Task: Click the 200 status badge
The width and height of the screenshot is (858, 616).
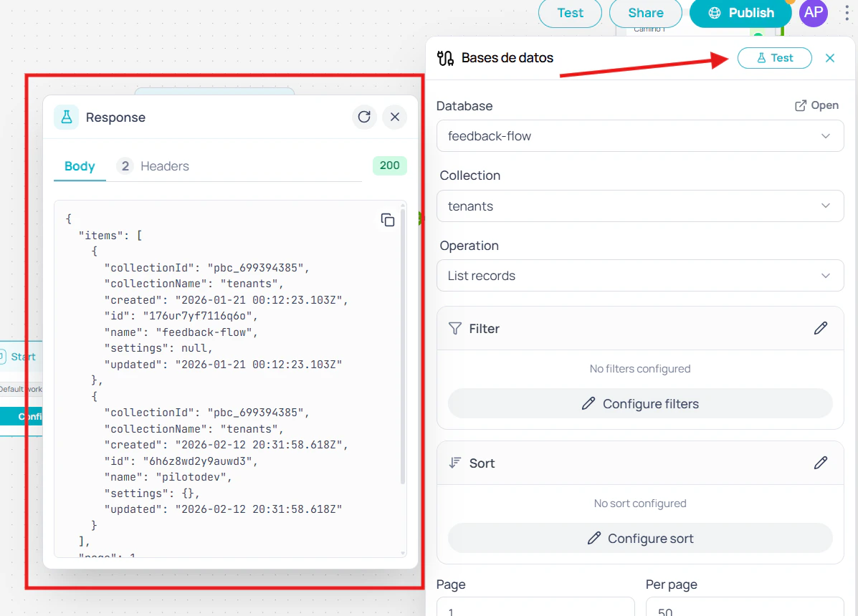Action: [390, 165]
